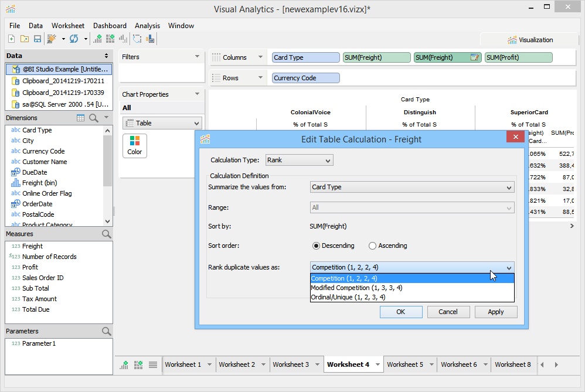This screenshot has width=585, height=392.
Task: Switch to the Worksheet 5 tab
Action: click(x=404, y=364)
